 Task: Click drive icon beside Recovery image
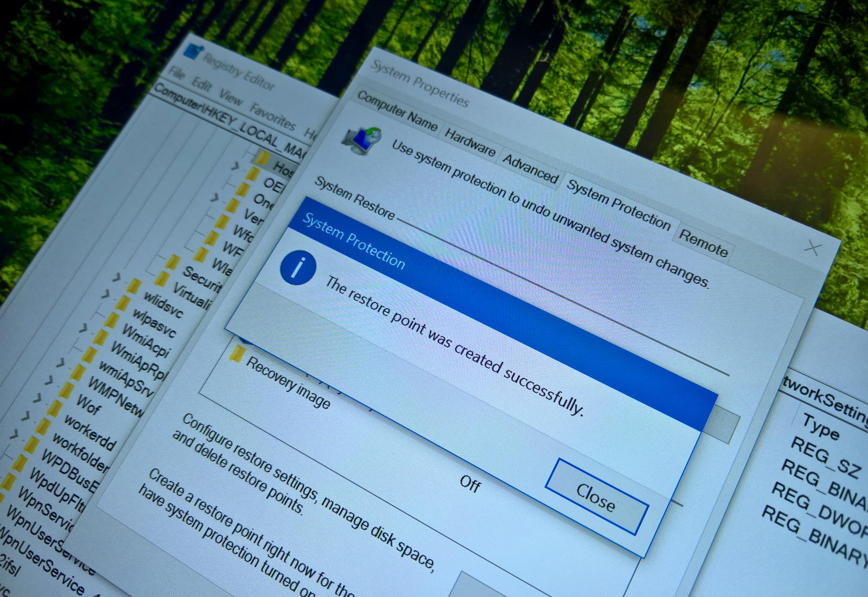(236, 354)
